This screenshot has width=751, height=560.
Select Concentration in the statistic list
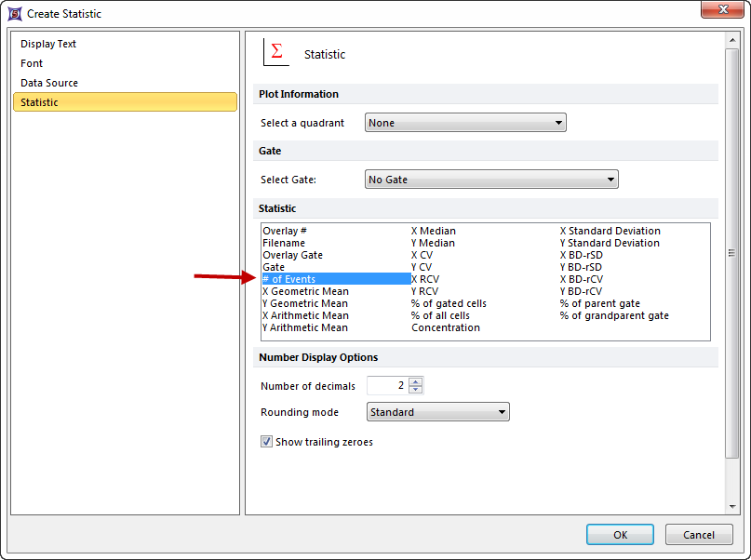pyautogui.click(x=446, y=327)
